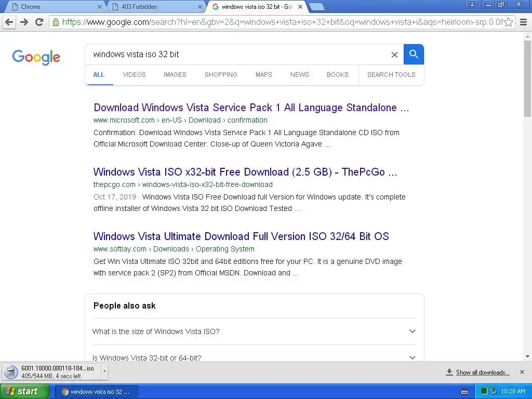Click Chrome taskbar button for vista search
Viewport: 532px width, 399px height.
coord(97,392)
